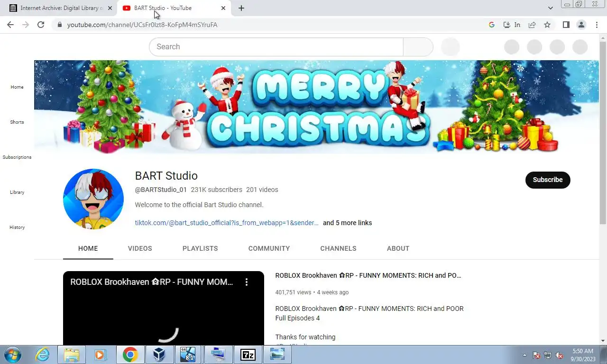Open Chrome three-dot menu

(x=597, y=25)
